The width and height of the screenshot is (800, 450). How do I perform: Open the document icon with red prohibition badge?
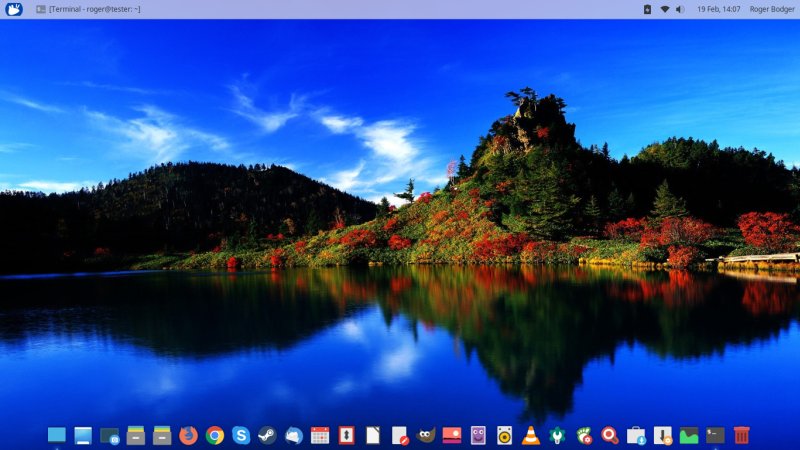400,436
